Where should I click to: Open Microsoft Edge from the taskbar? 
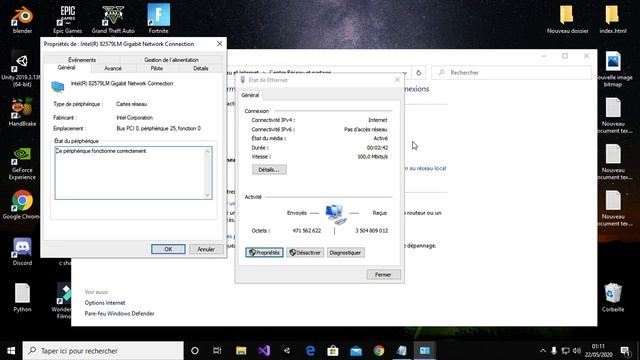pos(310,351)
